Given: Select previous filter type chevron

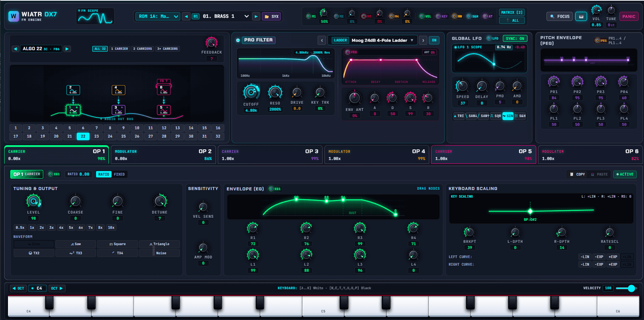Looking at the screenshot, I should click(x=322, y=40).
